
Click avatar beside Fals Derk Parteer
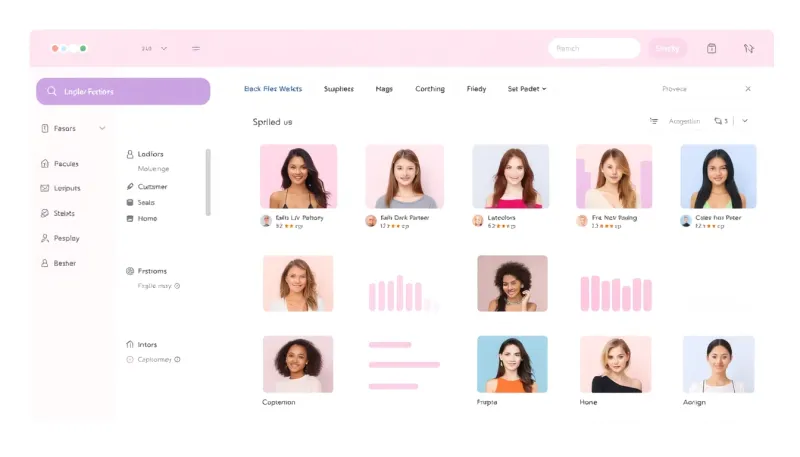(x=371, y=221)
